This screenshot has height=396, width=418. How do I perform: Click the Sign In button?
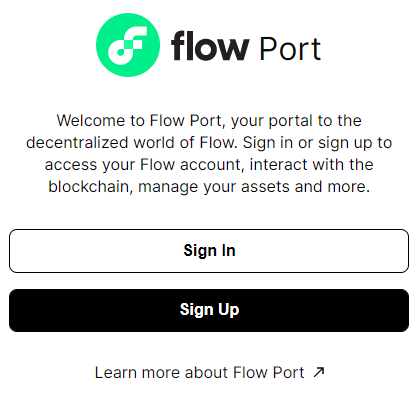[x=209, y=251]
